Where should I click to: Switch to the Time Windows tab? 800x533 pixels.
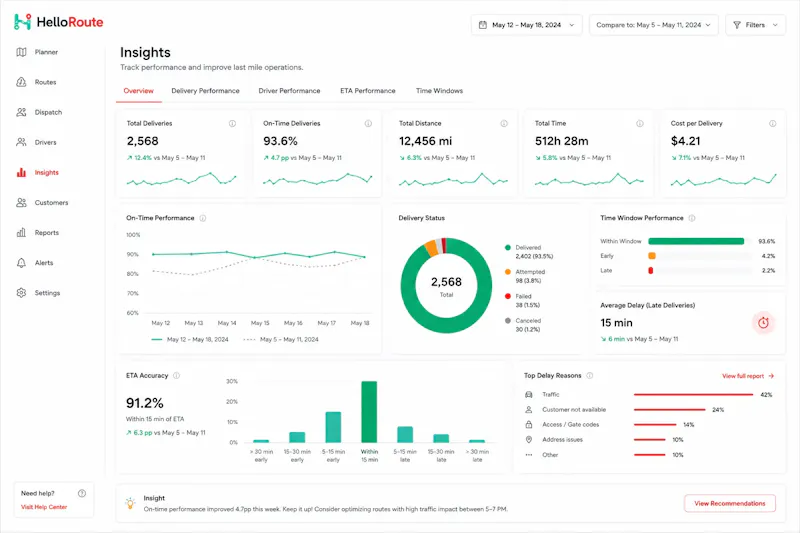pos(439,91)
